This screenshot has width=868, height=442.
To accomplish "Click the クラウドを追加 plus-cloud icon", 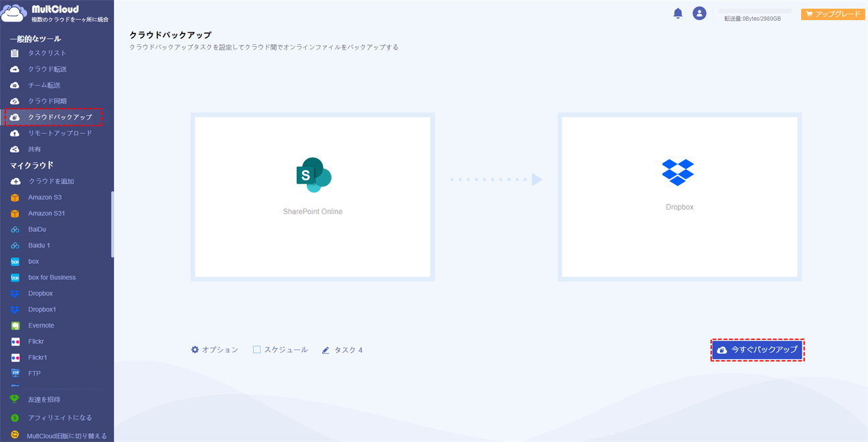I will coord(15,181).
